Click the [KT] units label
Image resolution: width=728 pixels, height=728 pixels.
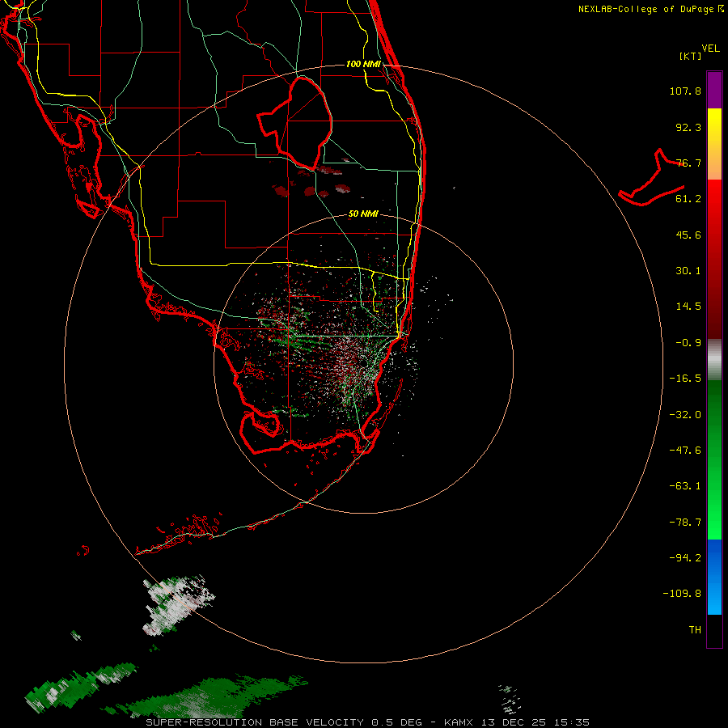coord(691,56)
